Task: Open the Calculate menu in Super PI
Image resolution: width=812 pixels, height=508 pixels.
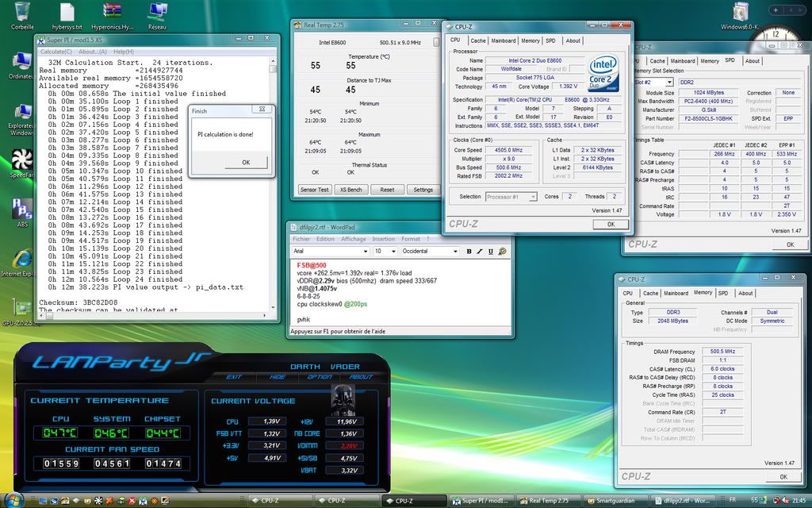Action: [x=57, y=52]
